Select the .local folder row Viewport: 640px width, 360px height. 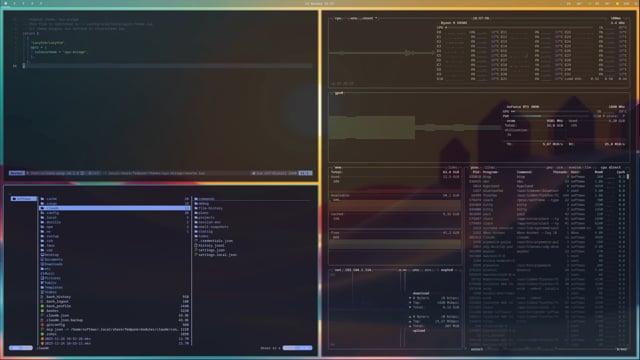[x=115, y=218]
